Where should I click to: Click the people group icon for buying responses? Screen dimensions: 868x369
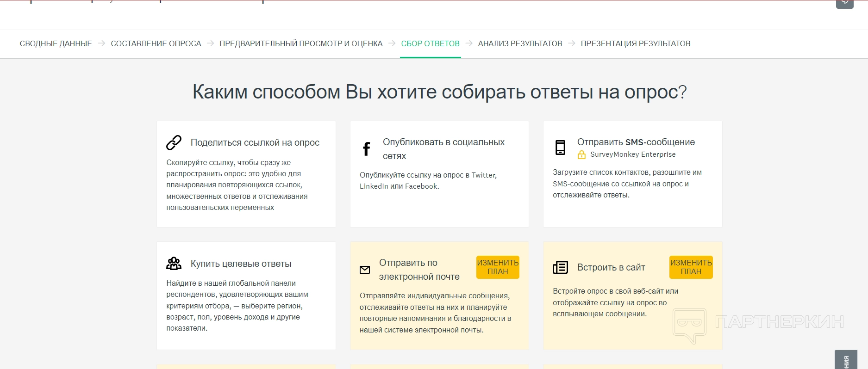174,264
